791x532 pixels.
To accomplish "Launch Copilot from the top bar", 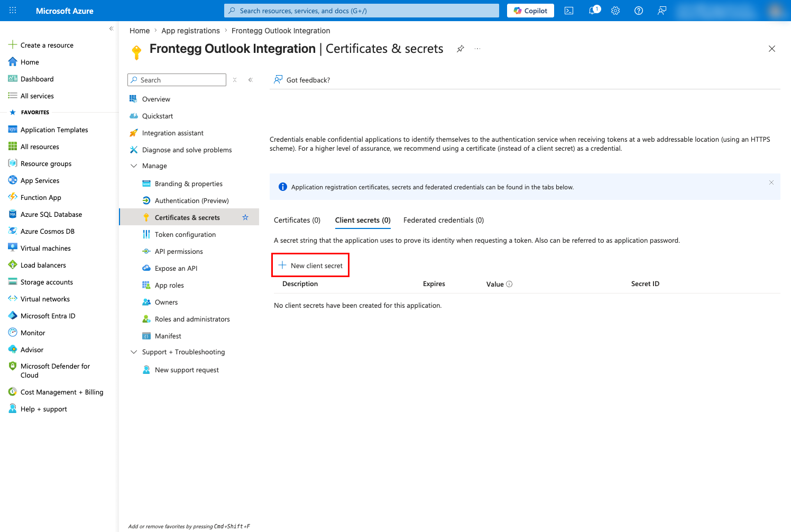I will point(530,11).
